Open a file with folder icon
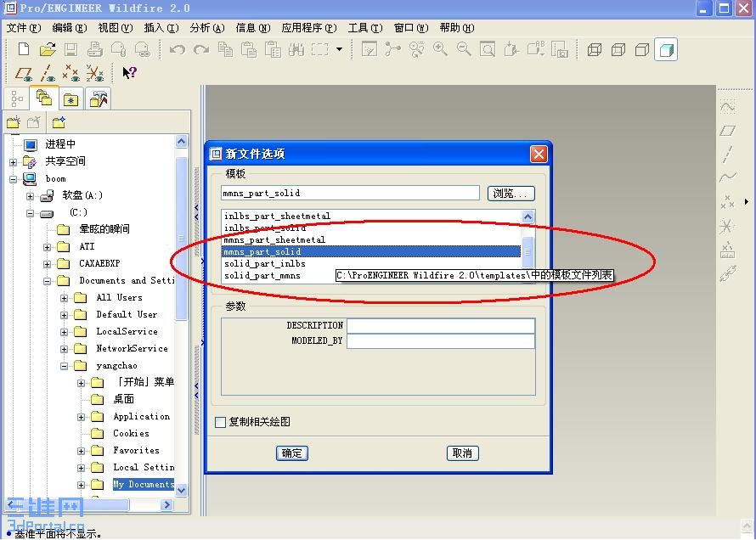 (48, 49)
